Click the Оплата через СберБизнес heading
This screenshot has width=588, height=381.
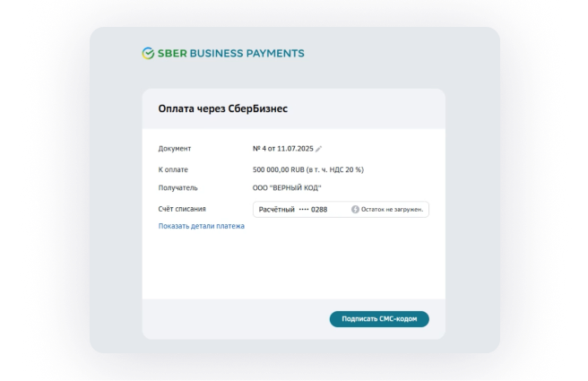click(223, 108)
